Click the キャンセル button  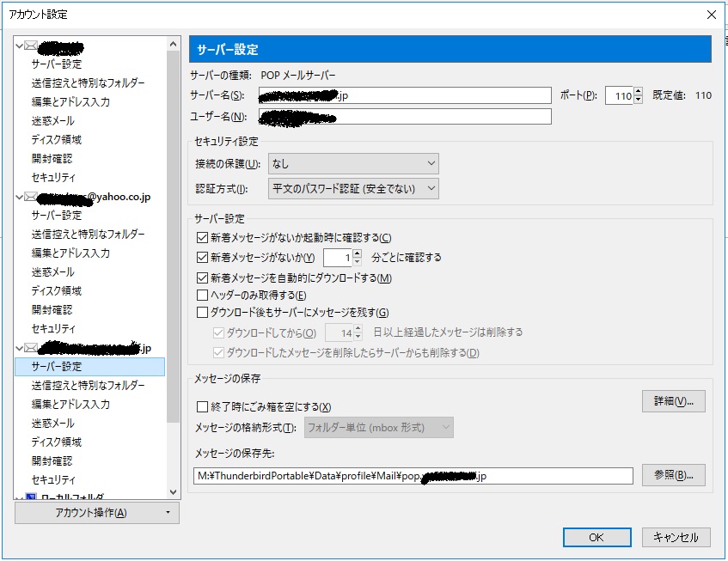tap(676, 537)
